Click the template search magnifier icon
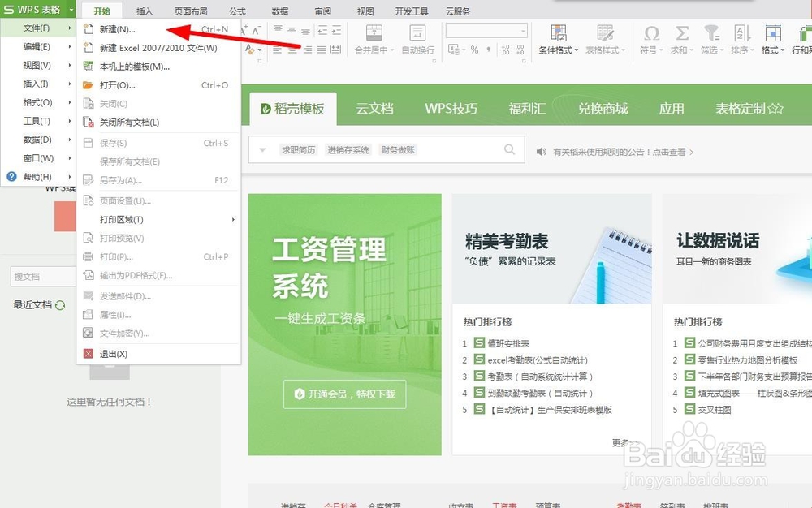The height and width of the screenshot is (508, 812). [510, 149]
